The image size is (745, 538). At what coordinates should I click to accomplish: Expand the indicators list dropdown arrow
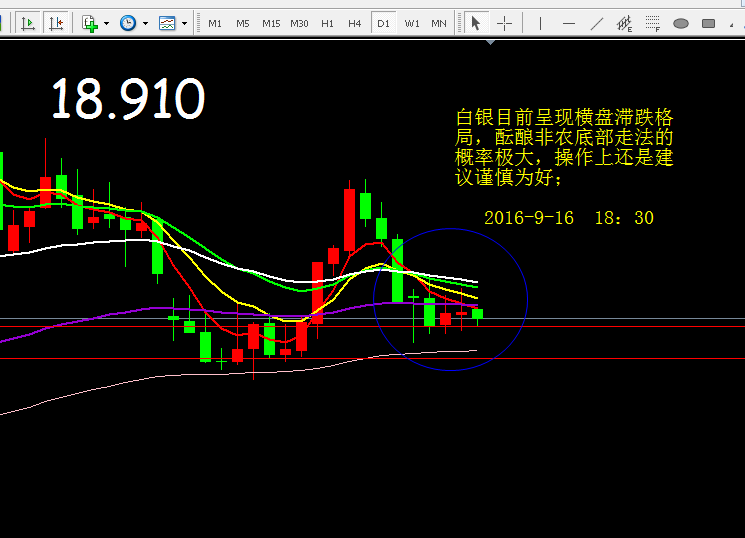pyautogui.click(x=106, y=23)
